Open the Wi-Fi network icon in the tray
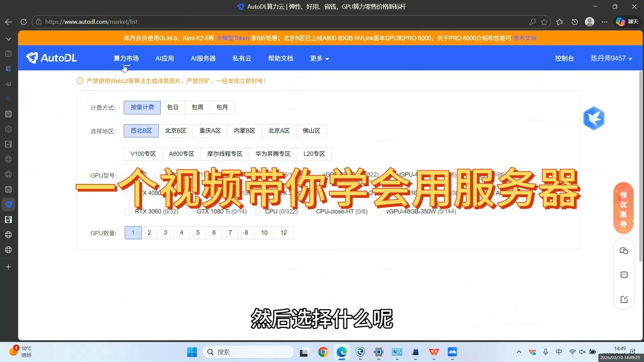Screen dimensions: 644x362 (572, 352)
